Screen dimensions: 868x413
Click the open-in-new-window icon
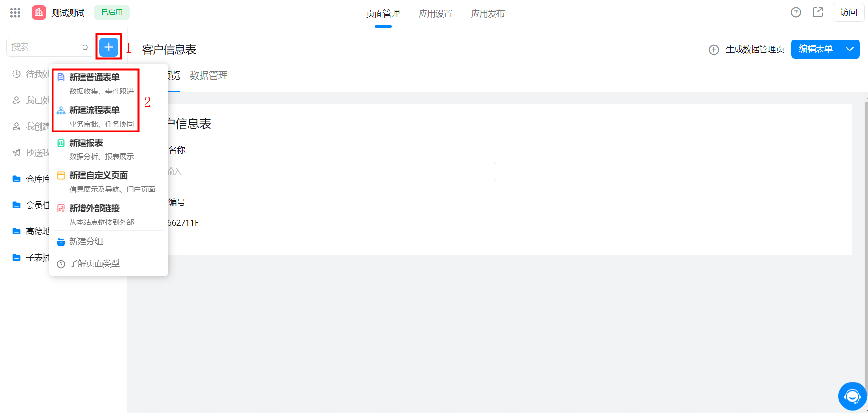point(818,12)
